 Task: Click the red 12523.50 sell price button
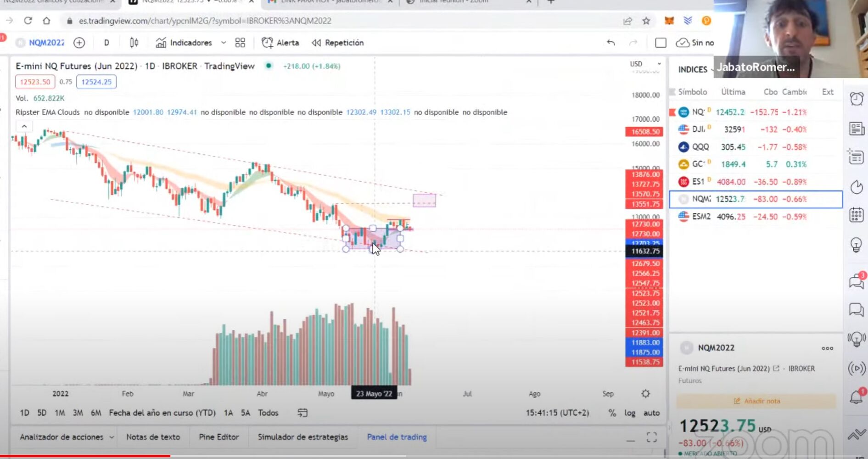coord(35,82)
